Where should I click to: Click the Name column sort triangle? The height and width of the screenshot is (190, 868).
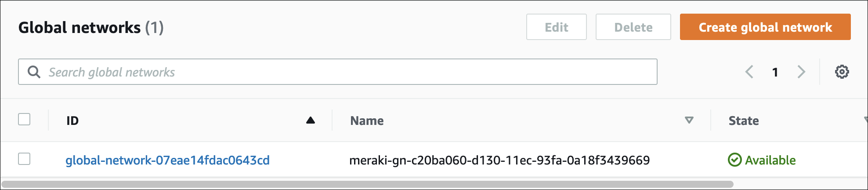tap(689, 121)
